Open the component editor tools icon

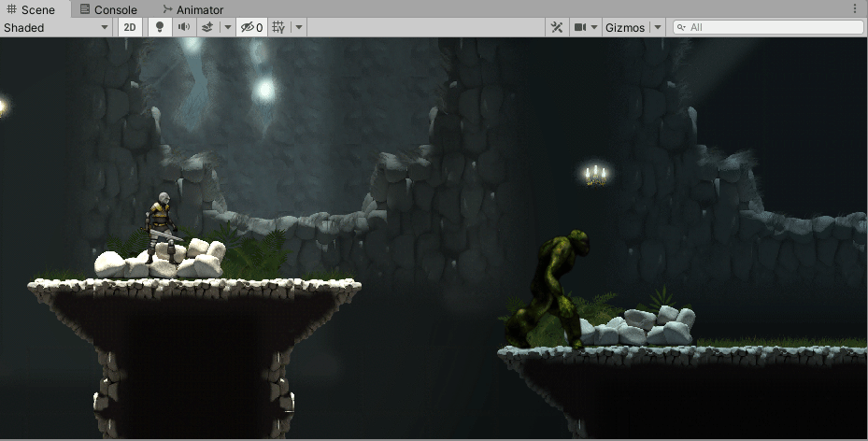click(x=557, y=28)
